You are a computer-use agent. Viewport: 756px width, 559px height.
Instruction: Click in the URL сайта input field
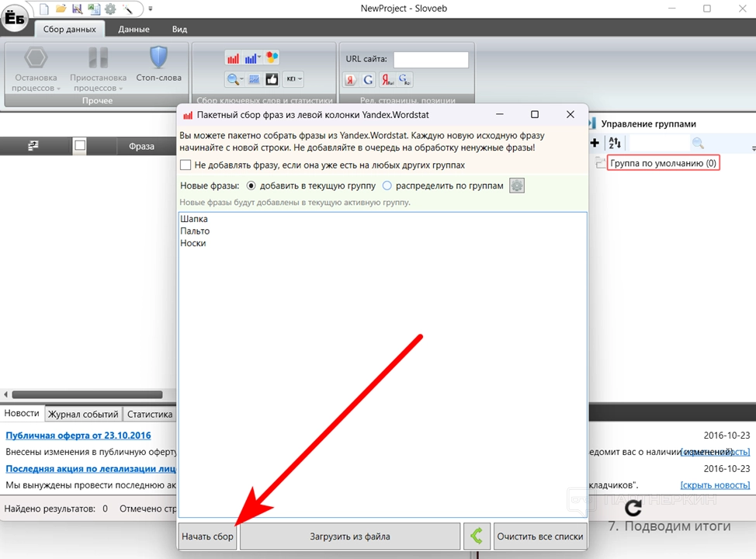point(431,59)
